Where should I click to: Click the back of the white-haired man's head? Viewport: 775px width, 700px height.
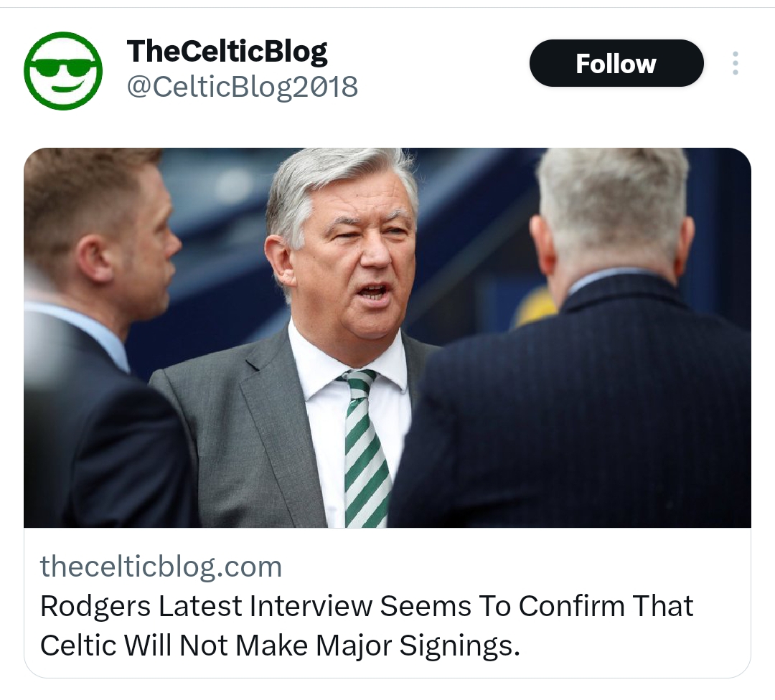[612, 212]
